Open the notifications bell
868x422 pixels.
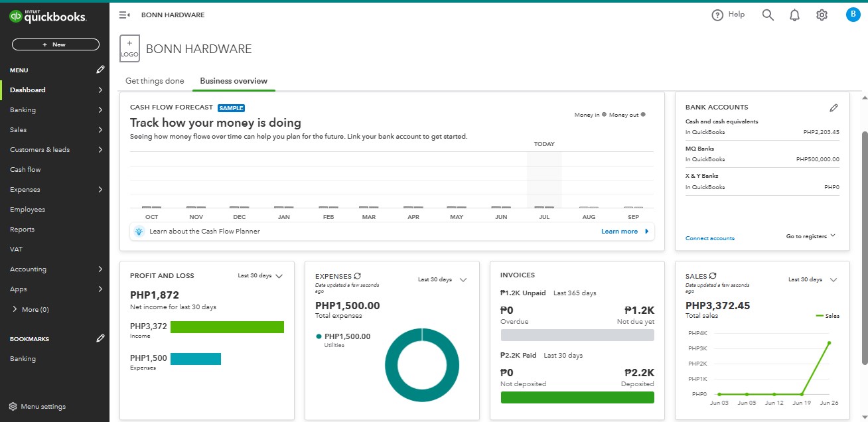(794, 15)
